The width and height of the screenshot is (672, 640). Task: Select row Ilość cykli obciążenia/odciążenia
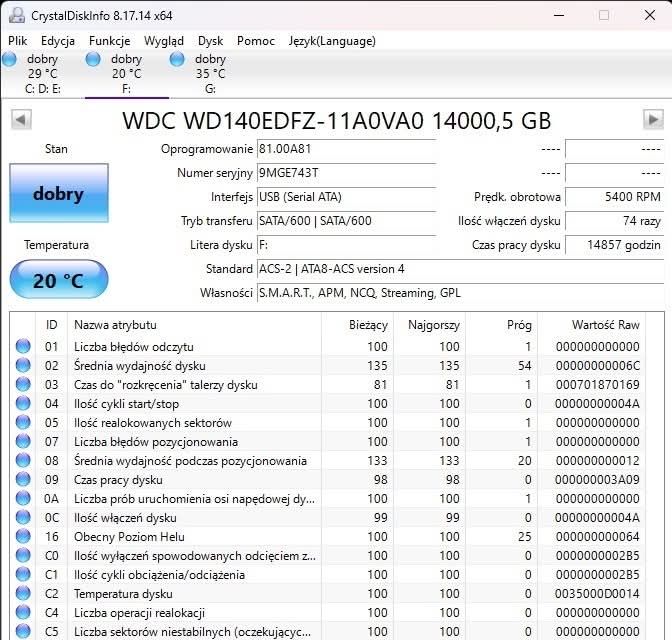click(328, 574)
